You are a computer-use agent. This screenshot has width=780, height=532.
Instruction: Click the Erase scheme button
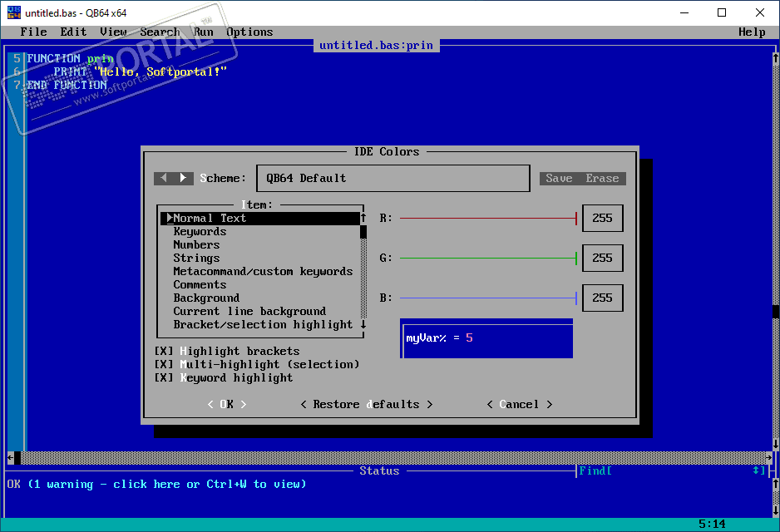click(602, 178)
